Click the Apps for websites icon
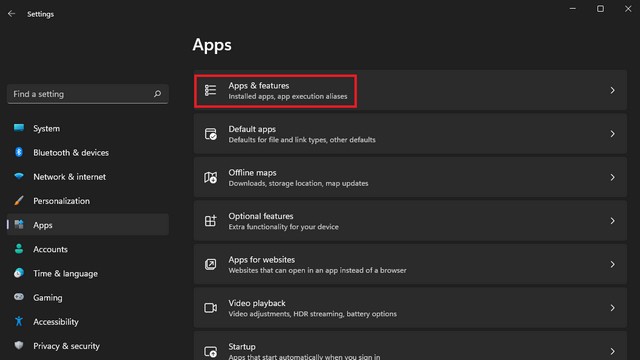This screenshot has width=640, height=360. coord(211,264)
